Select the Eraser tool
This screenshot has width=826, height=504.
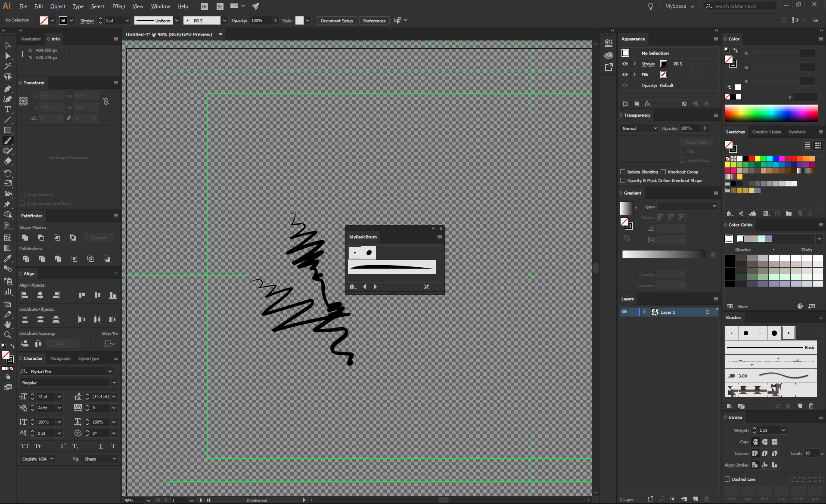(x=7, y=161)
